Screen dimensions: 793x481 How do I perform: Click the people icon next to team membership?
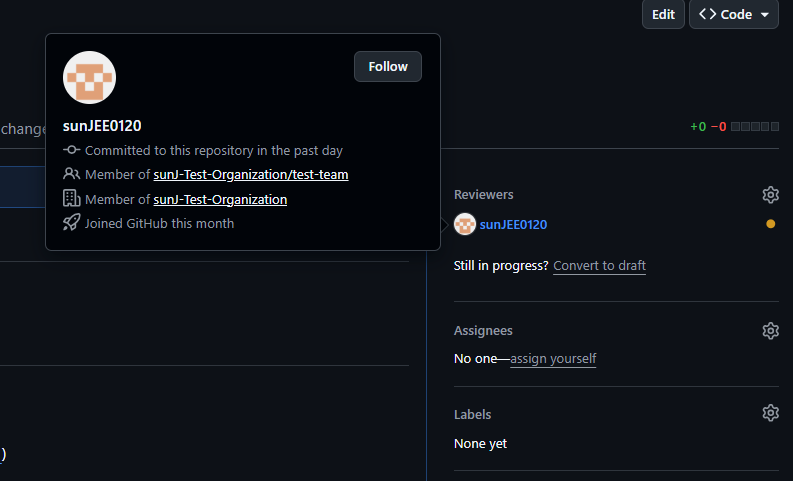pos(71,174)
